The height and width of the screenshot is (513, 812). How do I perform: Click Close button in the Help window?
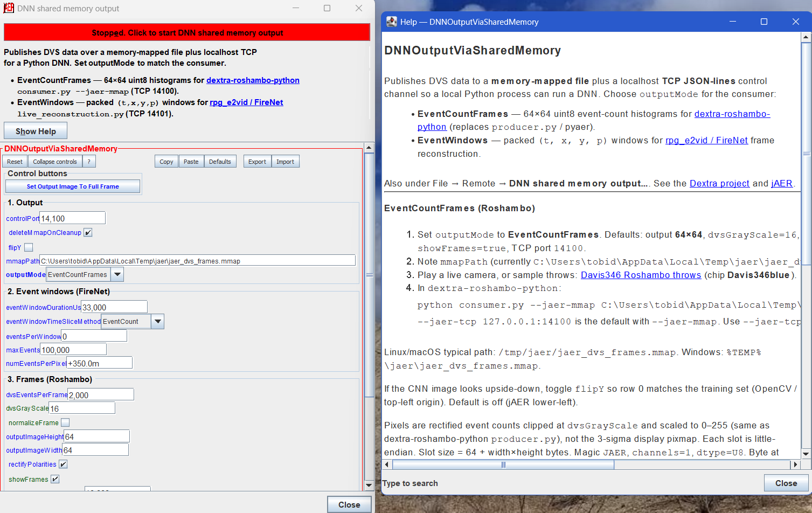pyautogui.click(x=786, y=483)
